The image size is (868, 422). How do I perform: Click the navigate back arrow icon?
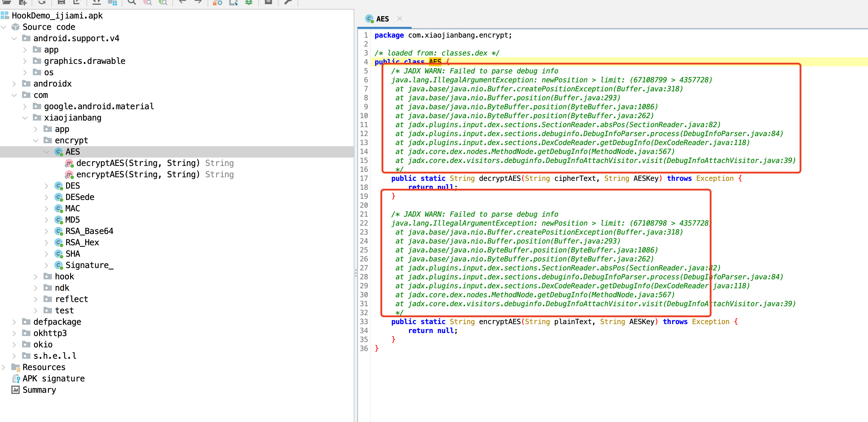[182, 2]
